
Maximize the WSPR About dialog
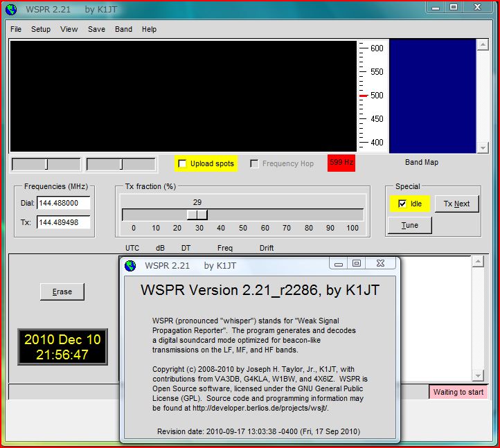357,264
